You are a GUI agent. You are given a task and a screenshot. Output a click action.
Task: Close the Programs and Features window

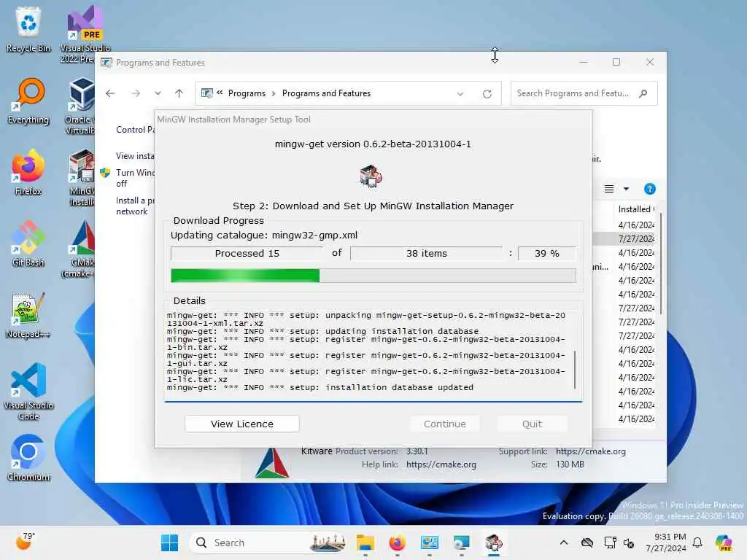(x=650, y=63)
